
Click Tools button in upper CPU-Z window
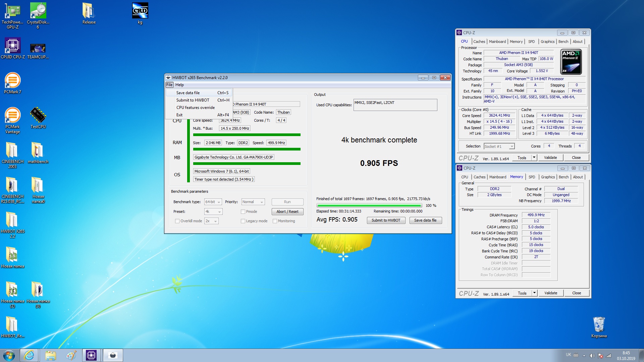pyautogui.click(x=522, y=158)
